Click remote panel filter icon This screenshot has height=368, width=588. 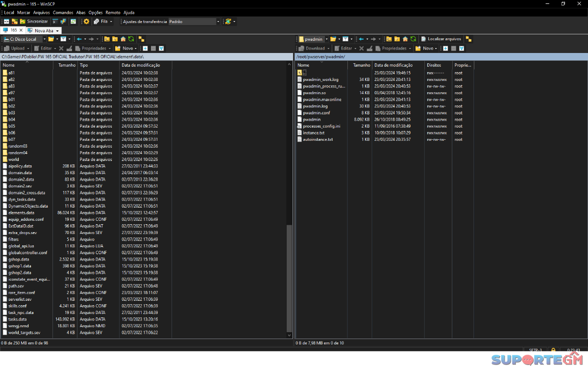(345, 39)
